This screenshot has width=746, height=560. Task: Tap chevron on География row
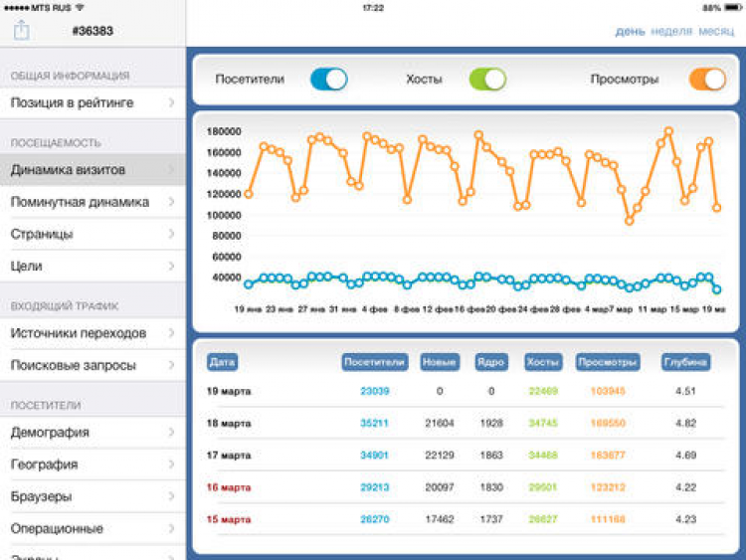(x=172, y=464)
